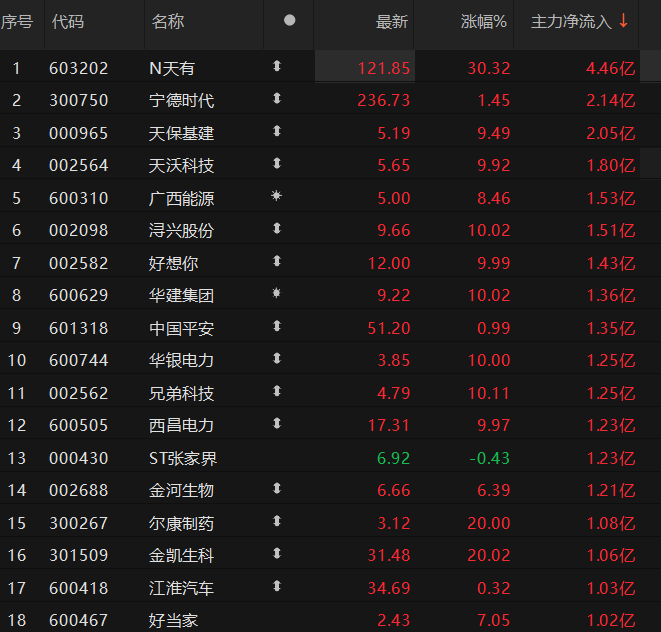
Task: Select stock name 广西能源
Action: pyautogui.click(x=181, y=199)
